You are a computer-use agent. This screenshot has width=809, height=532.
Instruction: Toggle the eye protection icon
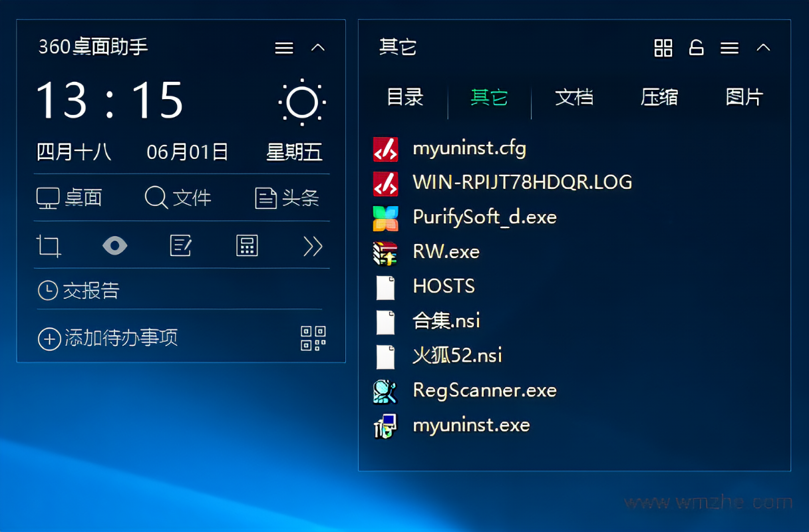[114, 246]
